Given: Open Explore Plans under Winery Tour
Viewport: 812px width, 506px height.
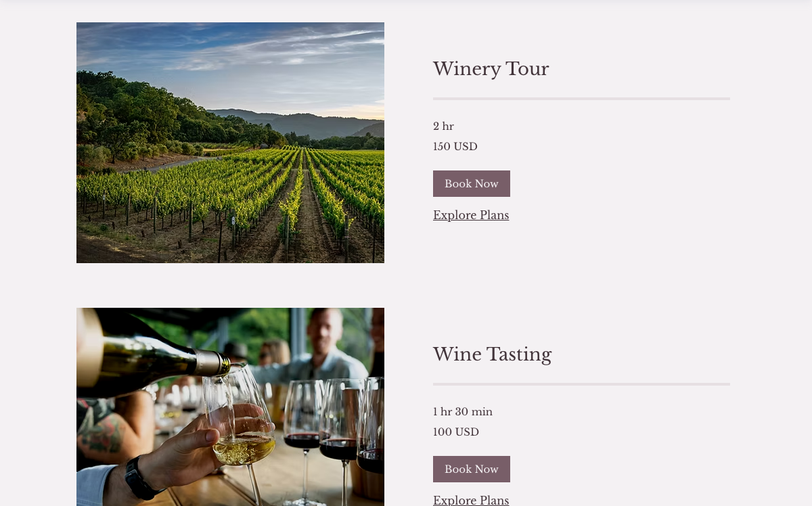Looking at the screenshot, I should 471,215.
